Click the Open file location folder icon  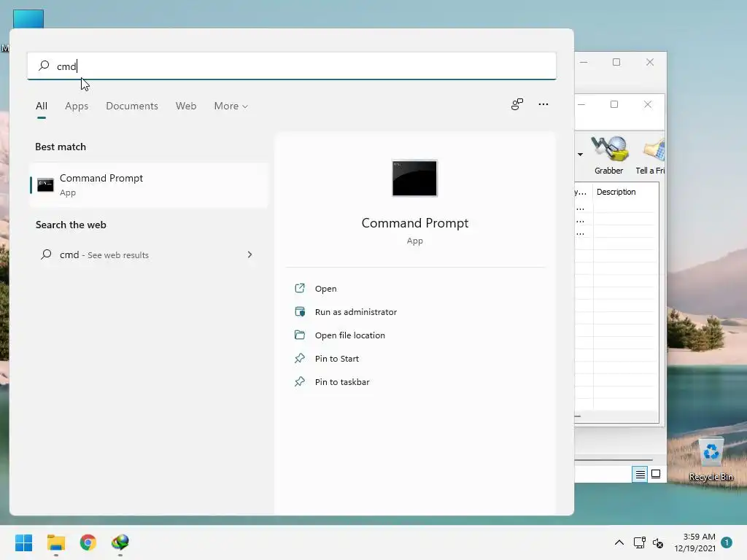point(300,335)
